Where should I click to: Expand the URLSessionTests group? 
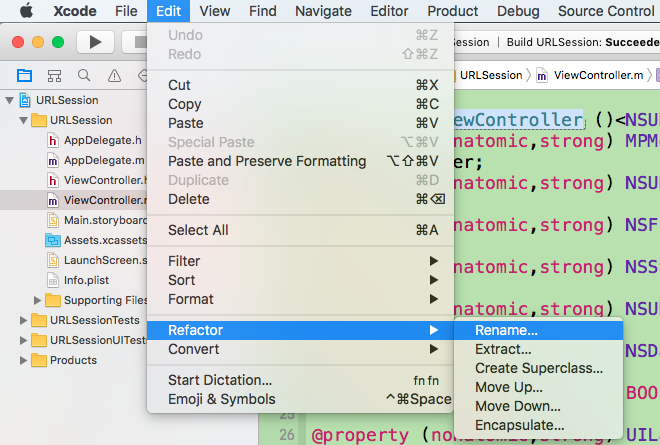pyautogui.click(x=23, y=320)
